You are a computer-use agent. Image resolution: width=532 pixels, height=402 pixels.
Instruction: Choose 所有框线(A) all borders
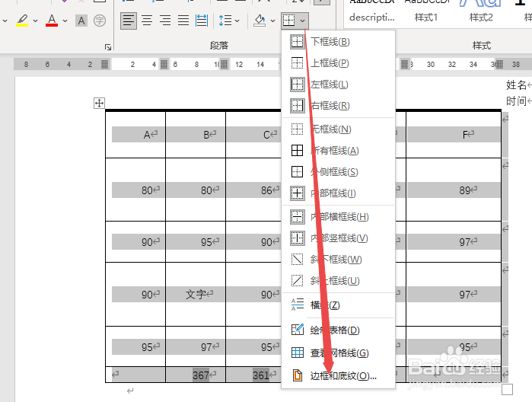tap(339, 151)
